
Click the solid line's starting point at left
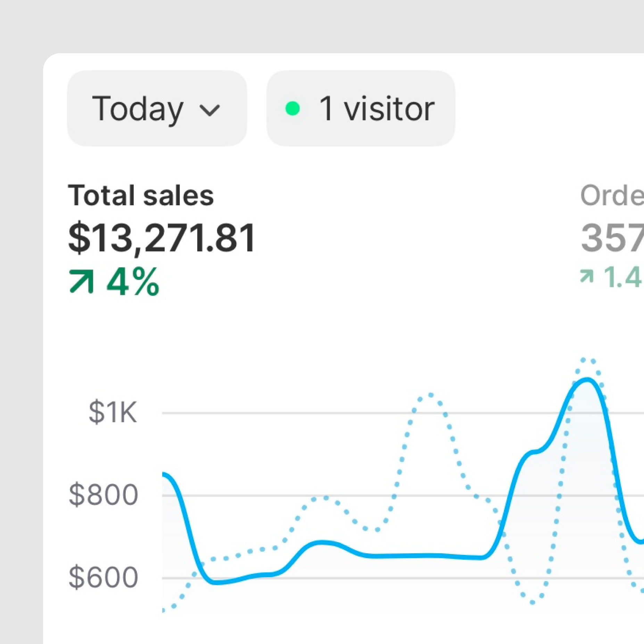point(164,474)
